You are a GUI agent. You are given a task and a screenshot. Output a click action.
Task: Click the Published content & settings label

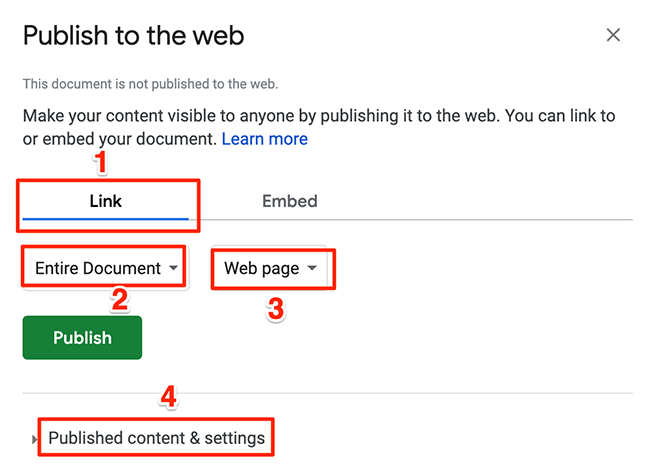coord(156,438)
